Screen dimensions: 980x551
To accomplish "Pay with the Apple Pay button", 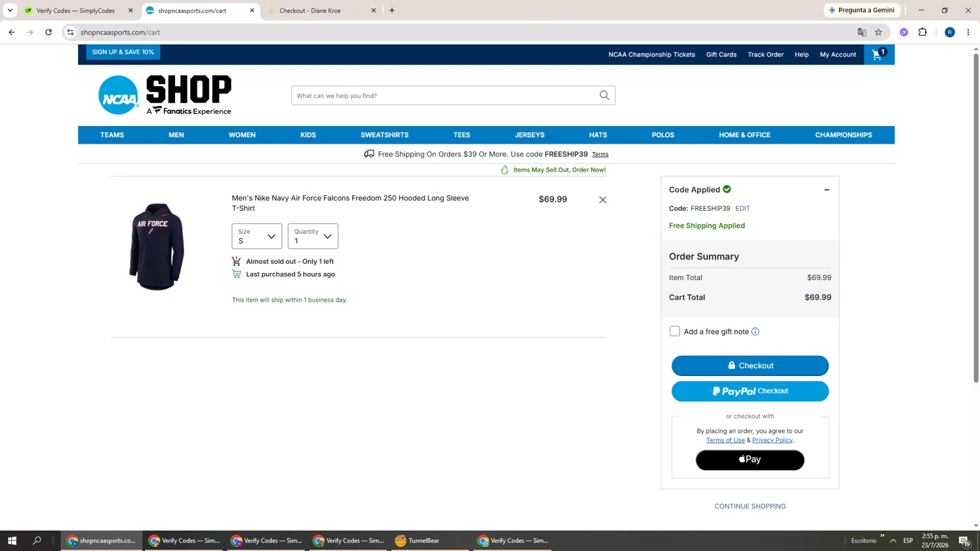I will pyautogui.click(x=750, y=460).
